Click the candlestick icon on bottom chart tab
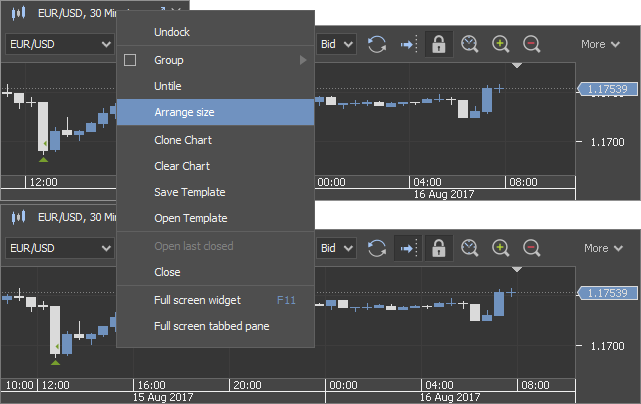The width and height of the screenshot is (641, 404). point(18,217)
